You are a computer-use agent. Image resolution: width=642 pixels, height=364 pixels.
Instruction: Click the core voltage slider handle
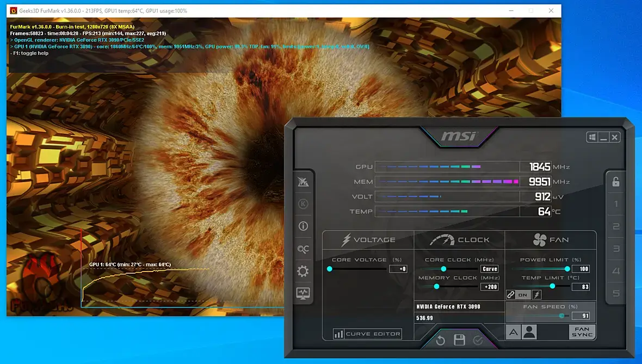click(330, 269)
